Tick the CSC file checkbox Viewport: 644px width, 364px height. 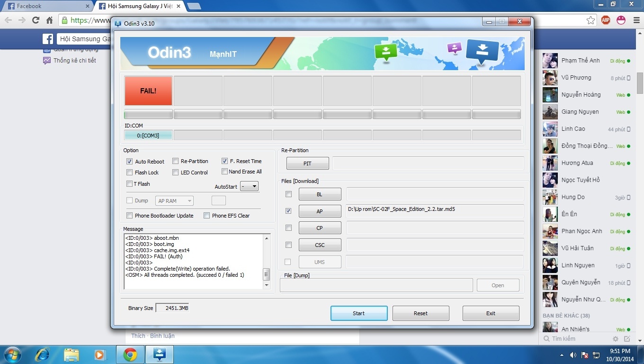[288, 245]
